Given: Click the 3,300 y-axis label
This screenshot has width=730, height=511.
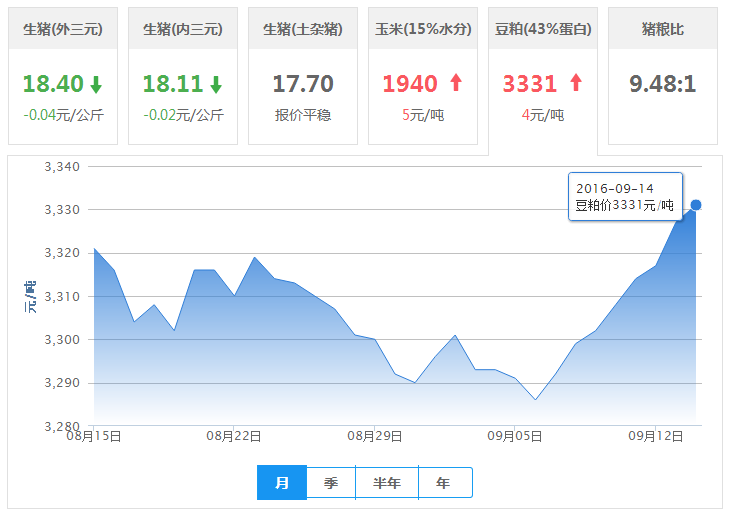Looking at the screenshot, I should [x=62, y=340].
